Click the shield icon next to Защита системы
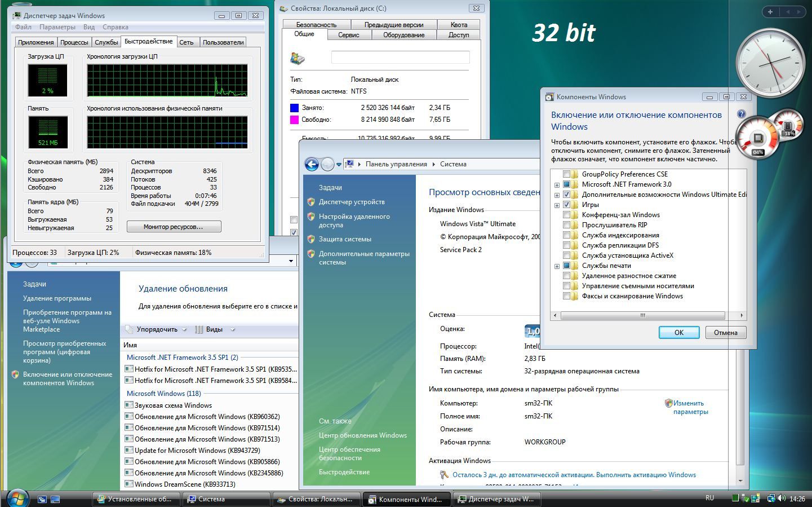 tap(310, 239)
